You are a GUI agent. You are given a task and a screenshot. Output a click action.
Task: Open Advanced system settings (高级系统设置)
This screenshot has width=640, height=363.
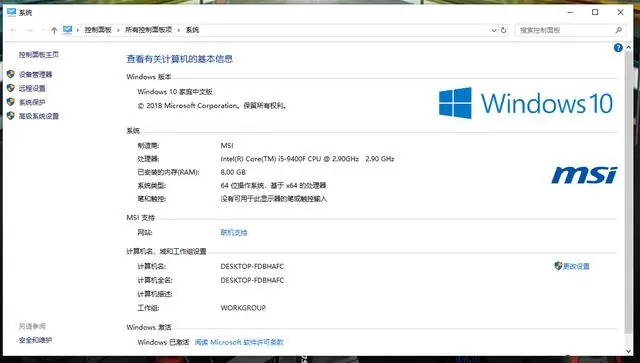tap(39, 116)
